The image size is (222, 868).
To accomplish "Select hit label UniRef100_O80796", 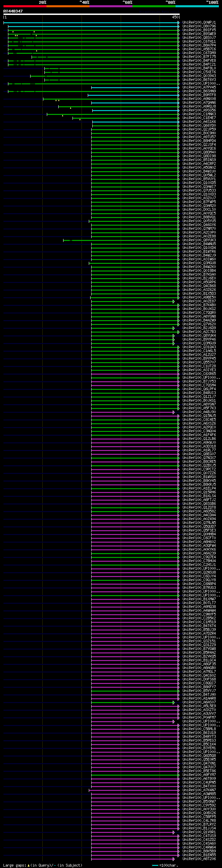I will point(199,26).
